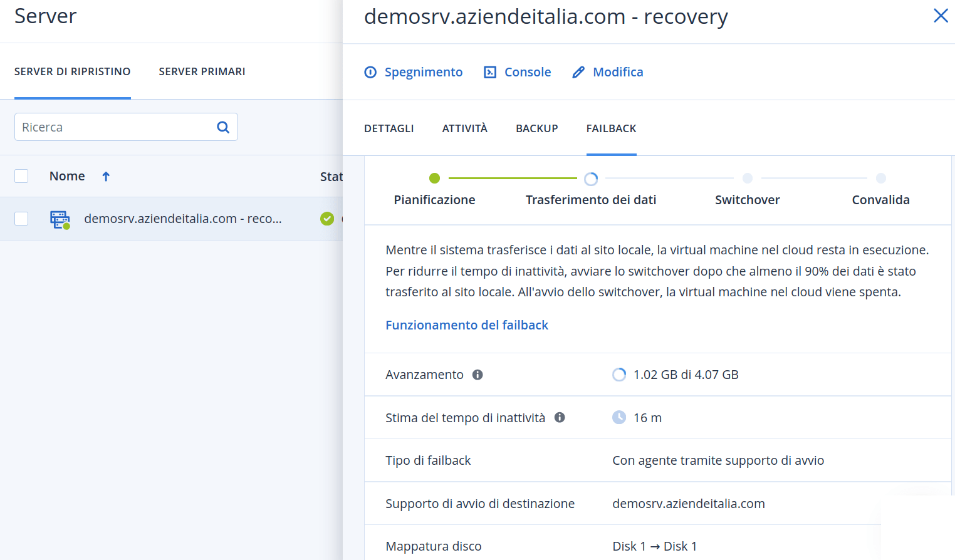Click the Trasferimento dei dati step marker
This screenshot has height=560, width=955.
pyautogui.click(x=591, y=179)
